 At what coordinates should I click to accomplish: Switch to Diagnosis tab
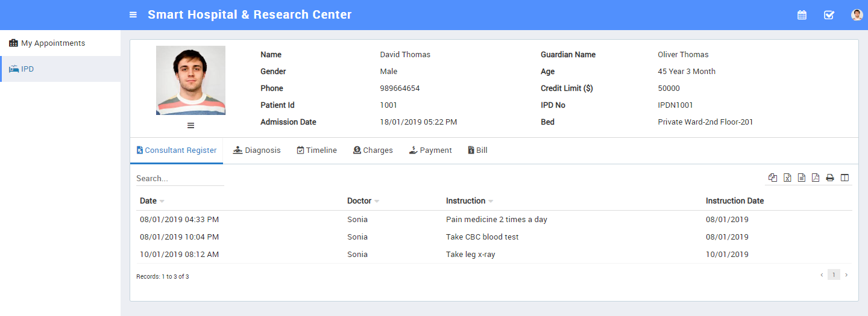coord(257,150)
